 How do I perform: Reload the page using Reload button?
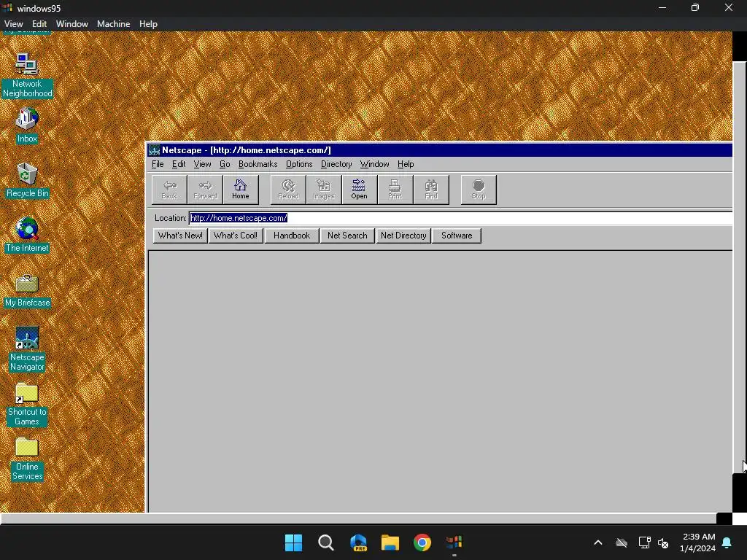point(288,190)
